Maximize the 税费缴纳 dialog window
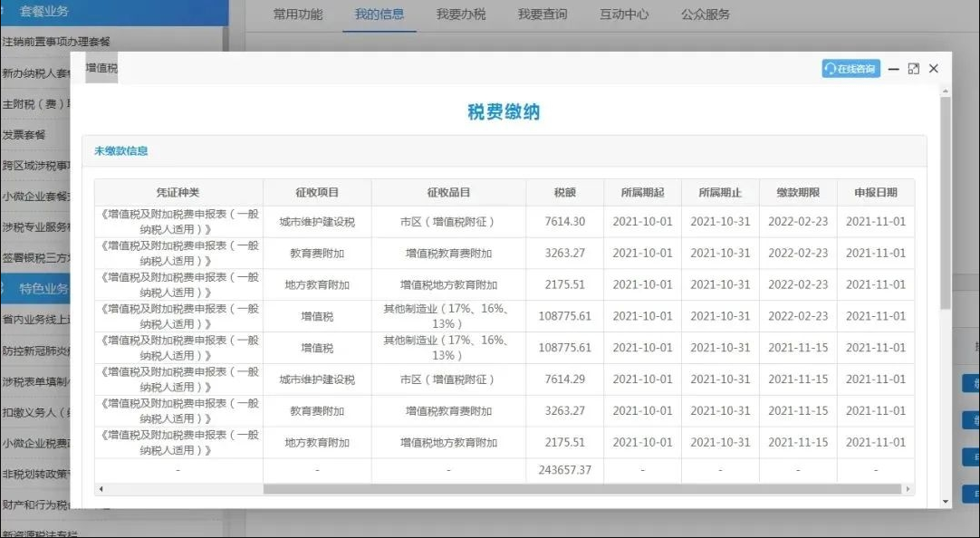980x538 pixels. (x=913, y=69)
